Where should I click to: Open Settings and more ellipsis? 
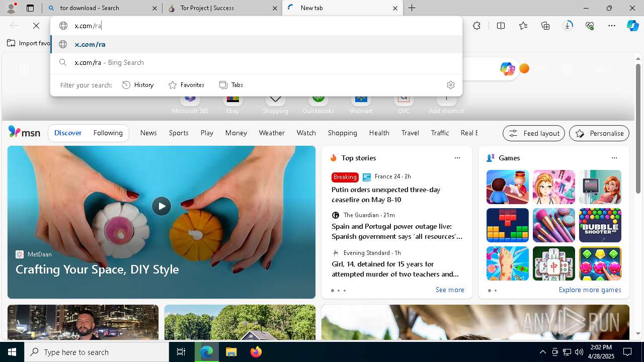coord(612,26)
